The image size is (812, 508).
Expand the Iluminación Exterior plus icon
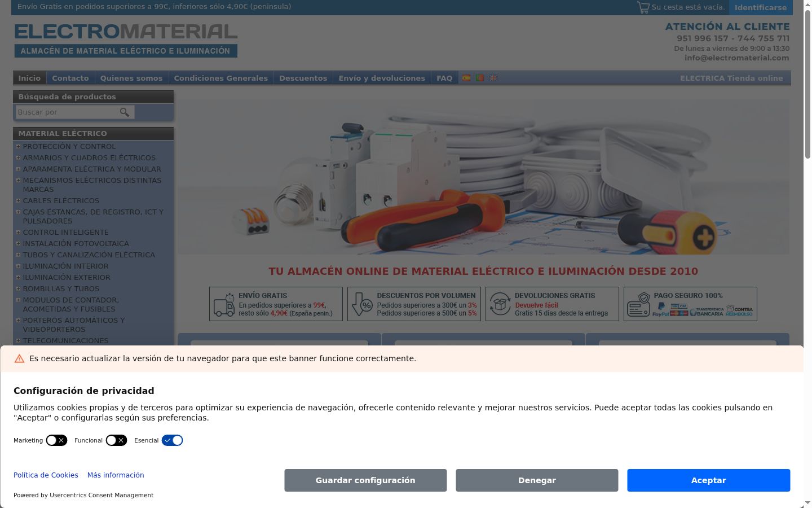pyautogui.click(x=18, y=277)
